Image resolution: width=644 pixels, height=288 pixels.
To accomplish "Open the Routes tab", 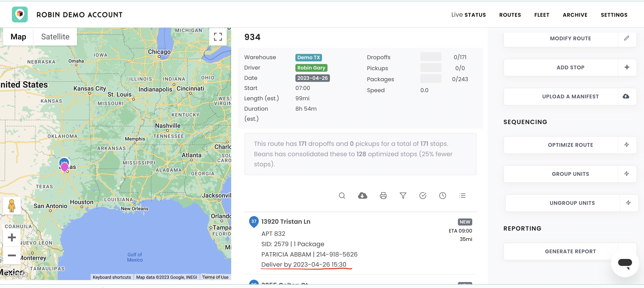I will click(x=510, y=15).
